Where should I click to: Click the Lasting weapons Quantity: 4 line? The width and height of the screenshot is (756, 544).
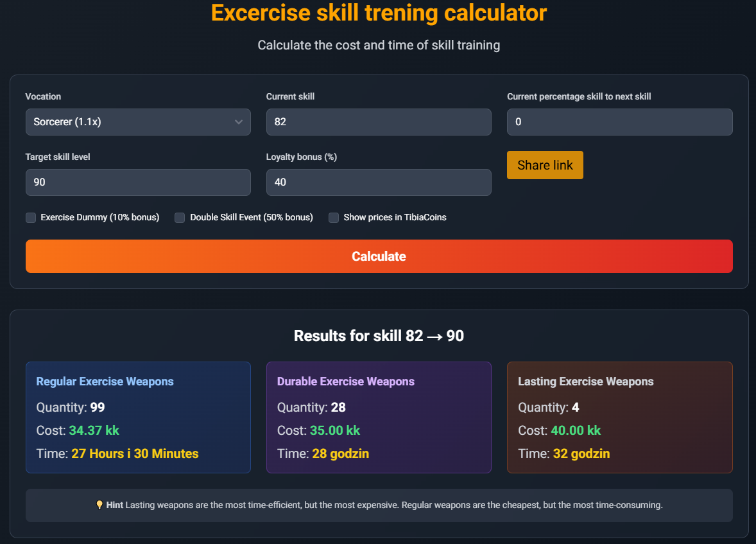point(549,407)
